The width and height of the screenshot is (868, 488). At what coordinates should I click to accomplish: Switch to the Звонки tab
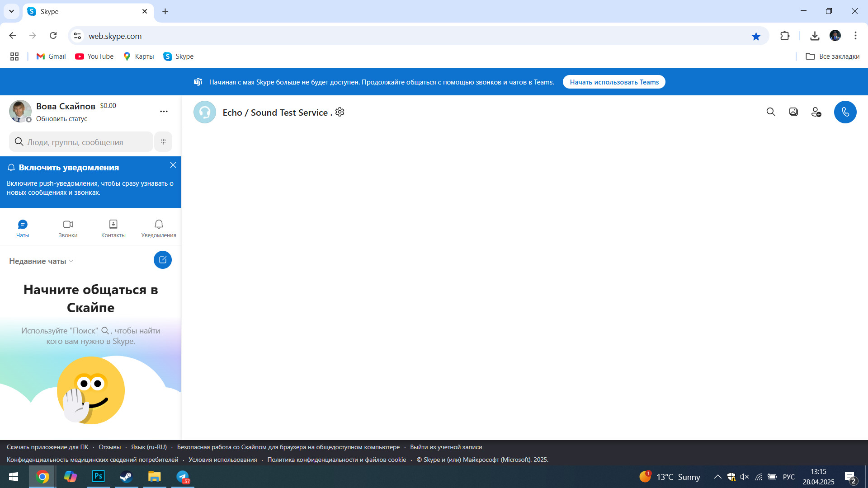tap(68, 228)
